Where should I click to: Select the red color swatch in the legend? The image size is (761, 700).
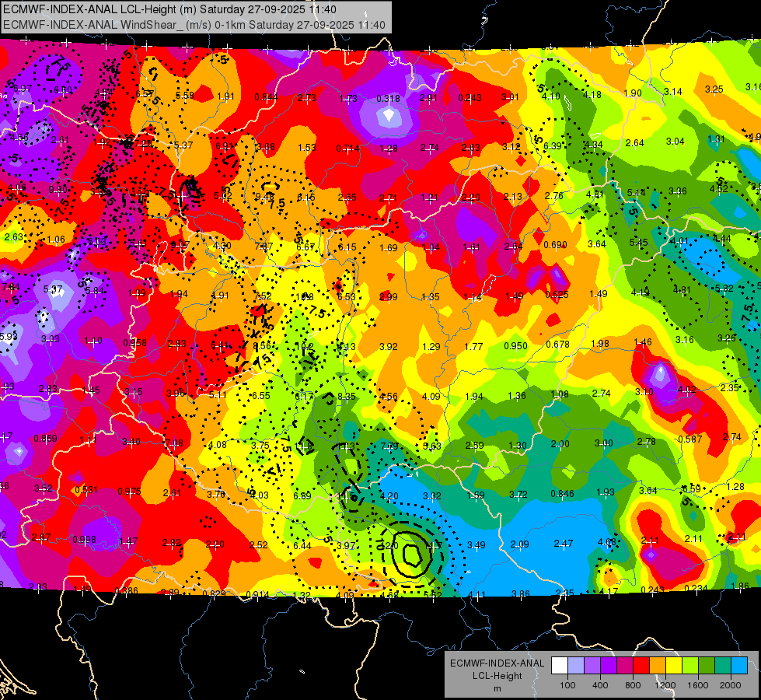coord(641,666)
